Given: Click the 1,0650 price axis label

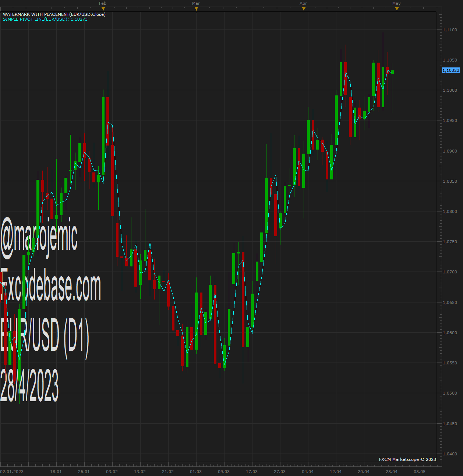Looking at the screenshot, I should coord(450,302).
